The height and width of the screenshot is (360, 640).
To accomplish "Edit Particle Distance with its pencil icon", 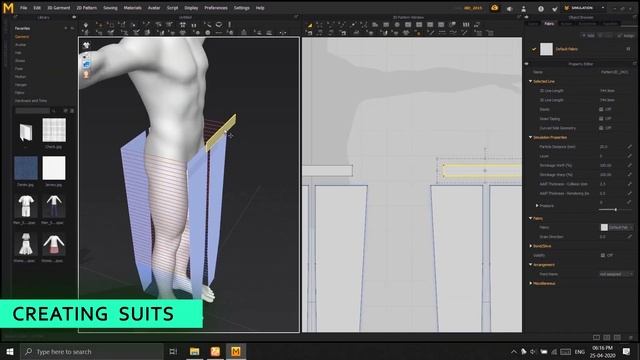I will pos(630,147).
